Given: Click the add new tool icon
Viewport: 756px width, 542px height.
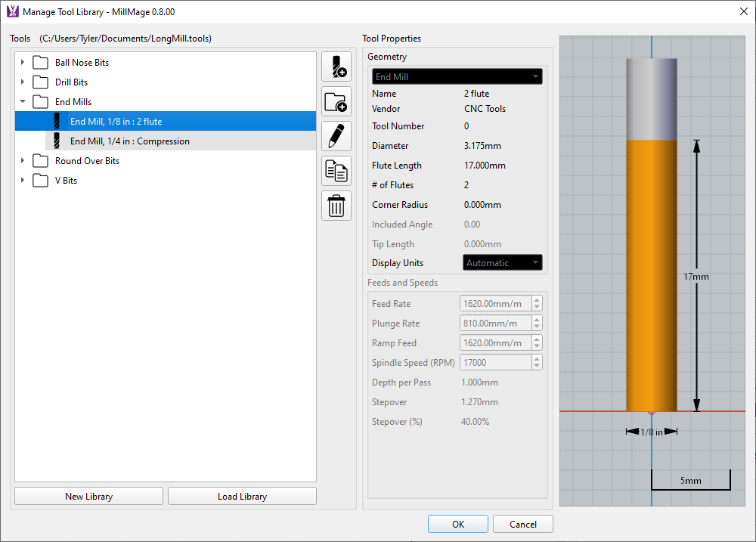Looking at the screenshot, I should (336, 67).
